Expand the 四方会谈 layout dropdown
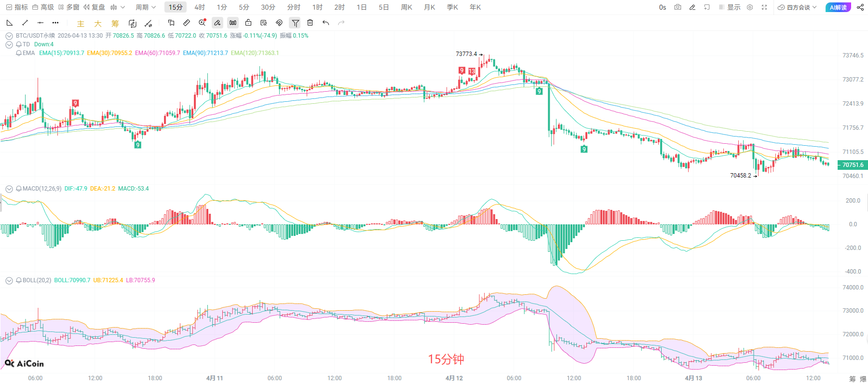This screenshot has height=385, width=868. pyautogui.click(x=798, y=7)
